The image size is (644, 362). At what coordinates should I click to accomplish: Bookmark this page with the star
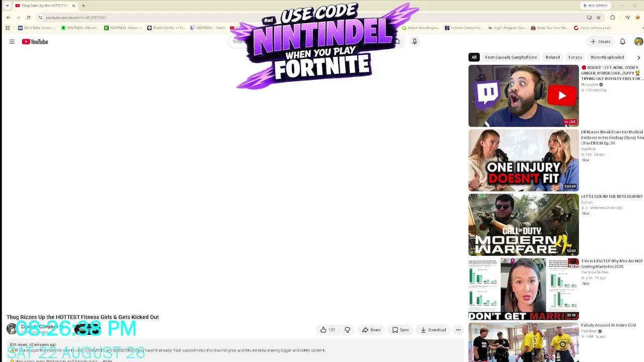pos(598,18)
